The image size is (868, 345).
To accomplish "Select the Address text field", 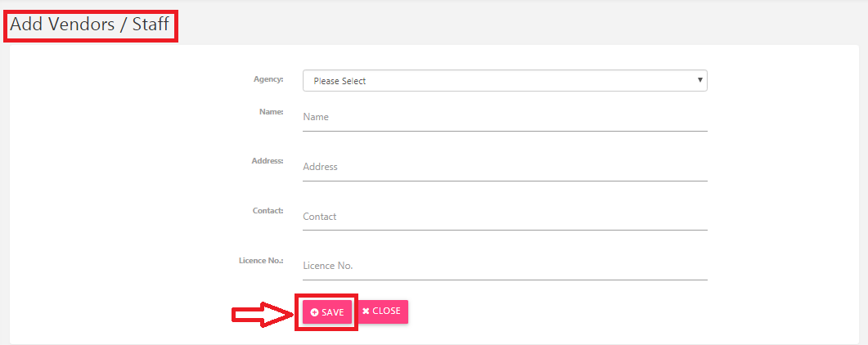I will (505, 168).
